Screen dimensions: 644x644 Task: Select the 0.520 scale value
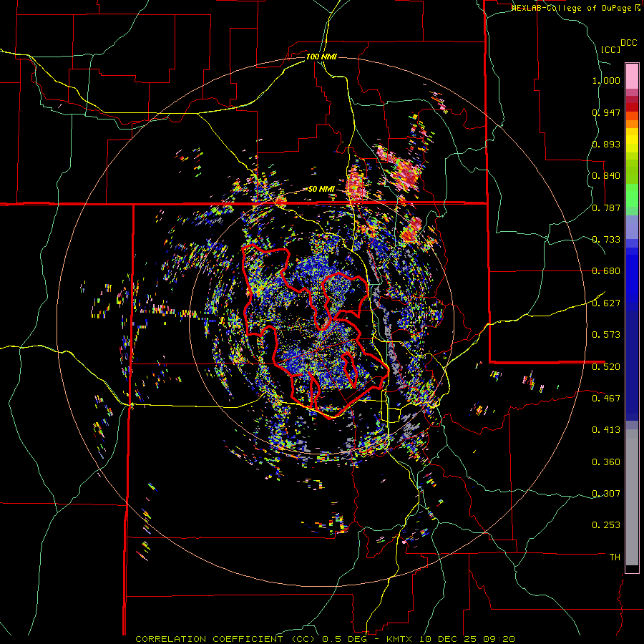pos(606,366)
